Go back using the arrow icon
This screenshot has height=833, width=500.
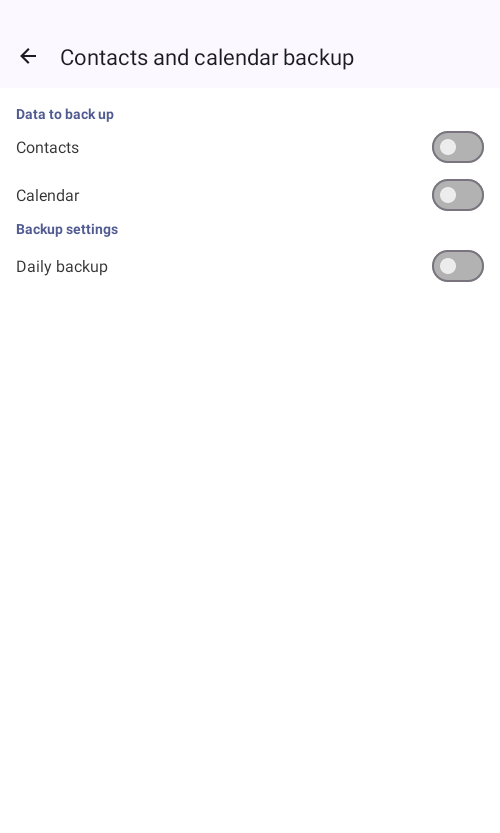tap(28, 56)
